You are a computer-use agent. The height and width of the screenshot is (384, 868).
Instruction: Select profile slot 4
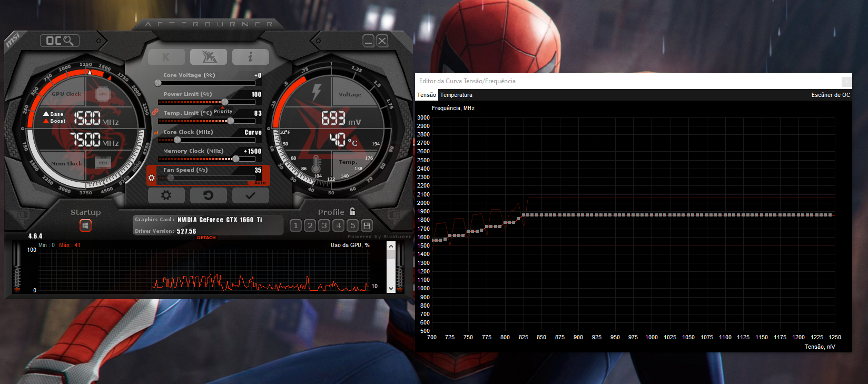click(339, 225)
